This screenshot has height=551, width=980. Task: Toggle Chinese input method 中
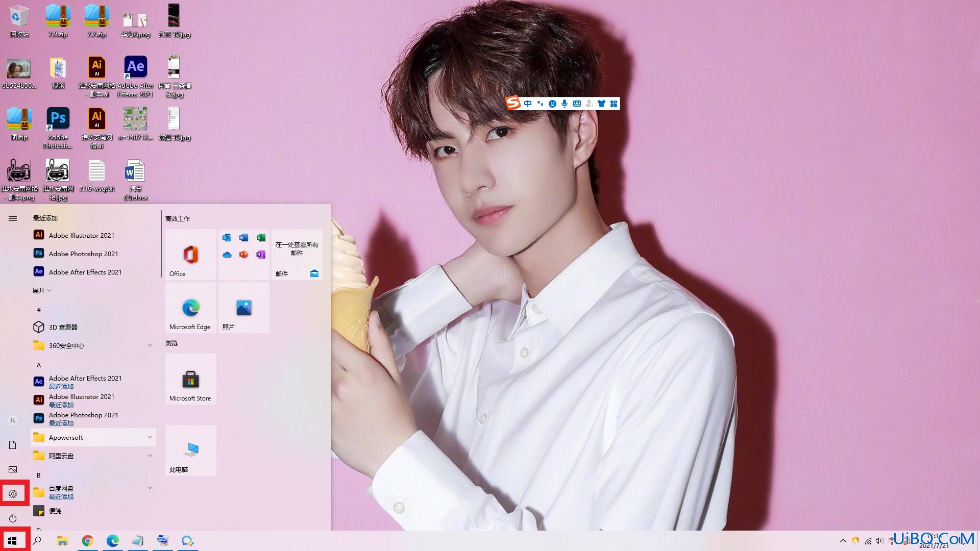tap(528, 104)
